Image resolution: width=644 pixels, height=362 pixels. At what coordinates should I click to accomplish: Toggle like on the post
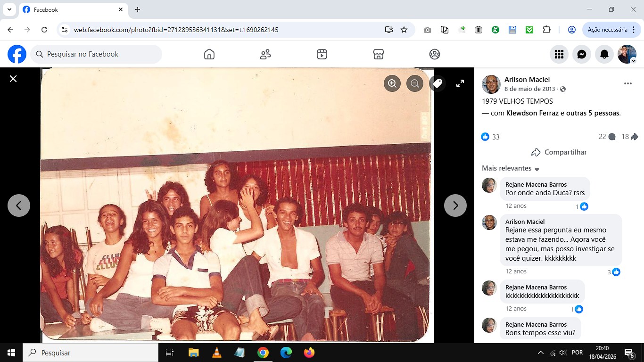coord(485,137)
